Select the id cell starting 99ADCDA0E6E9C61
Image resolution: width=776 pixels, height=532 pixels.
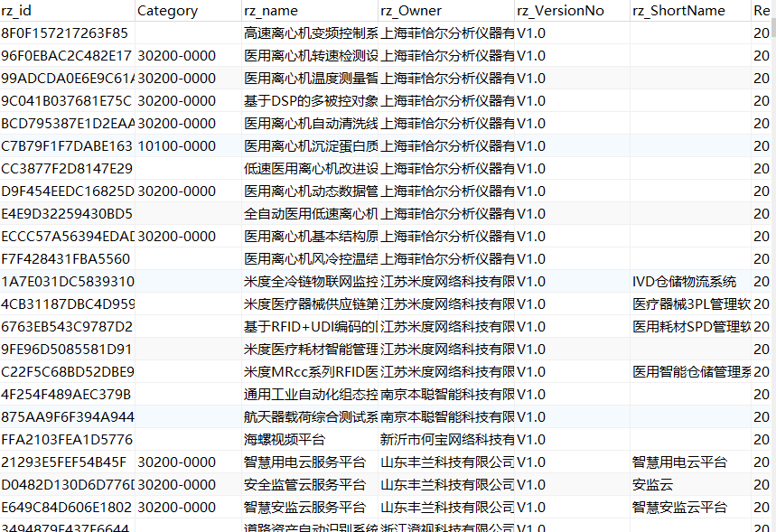67,79
